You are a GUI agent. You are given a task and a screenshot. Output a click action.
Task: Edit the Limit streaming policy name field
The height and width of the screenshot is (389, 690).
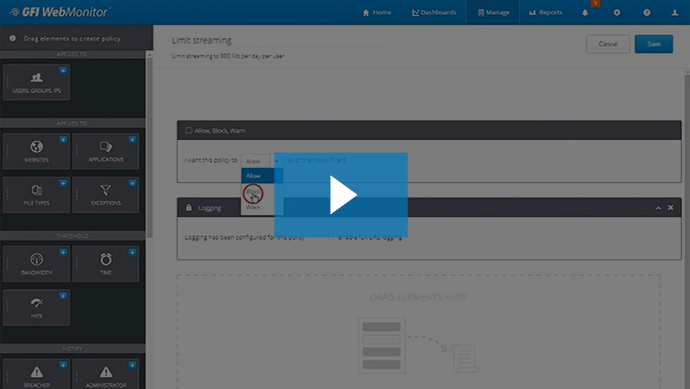[276, 40]
